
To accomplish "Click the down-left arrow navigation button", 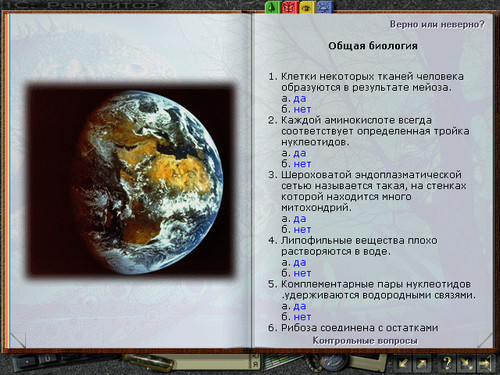I will (403, 363).
